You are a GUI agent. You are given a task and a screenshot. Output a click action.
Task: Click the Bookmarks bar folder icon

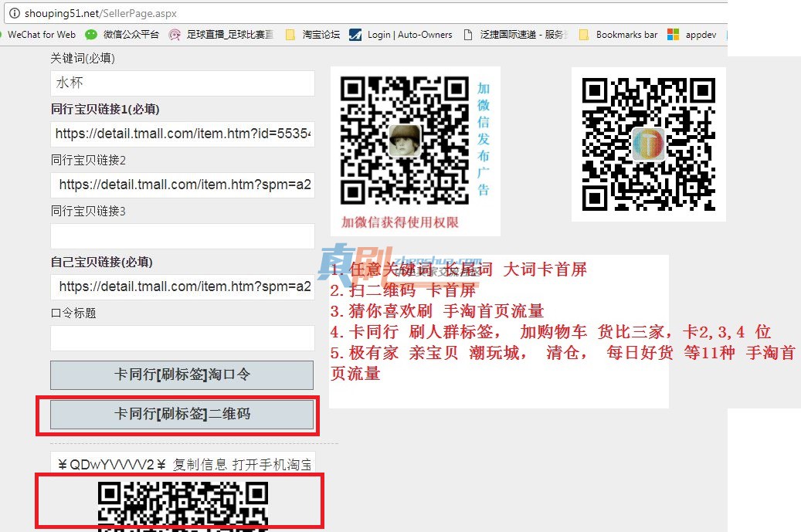pos(583,35)
